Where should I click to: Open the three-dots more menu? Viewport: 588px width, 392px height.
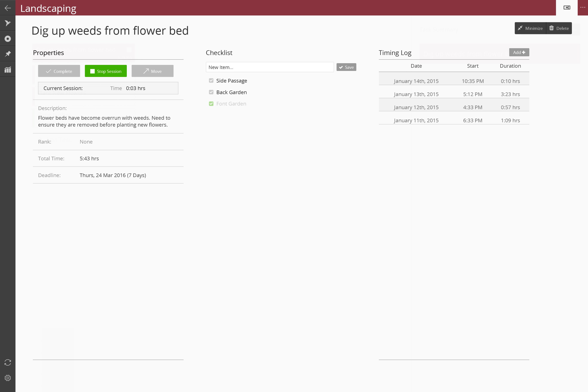coord(582,8)
